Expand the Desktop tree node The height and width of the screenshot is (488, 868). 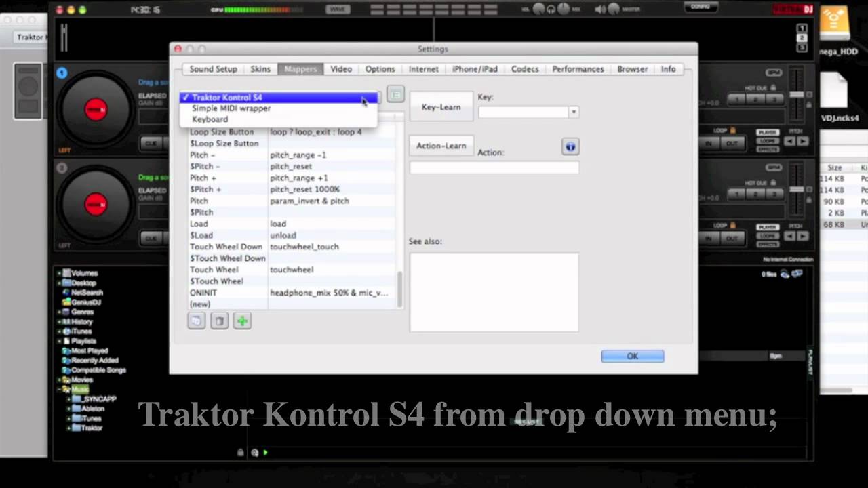pos(59,283)
